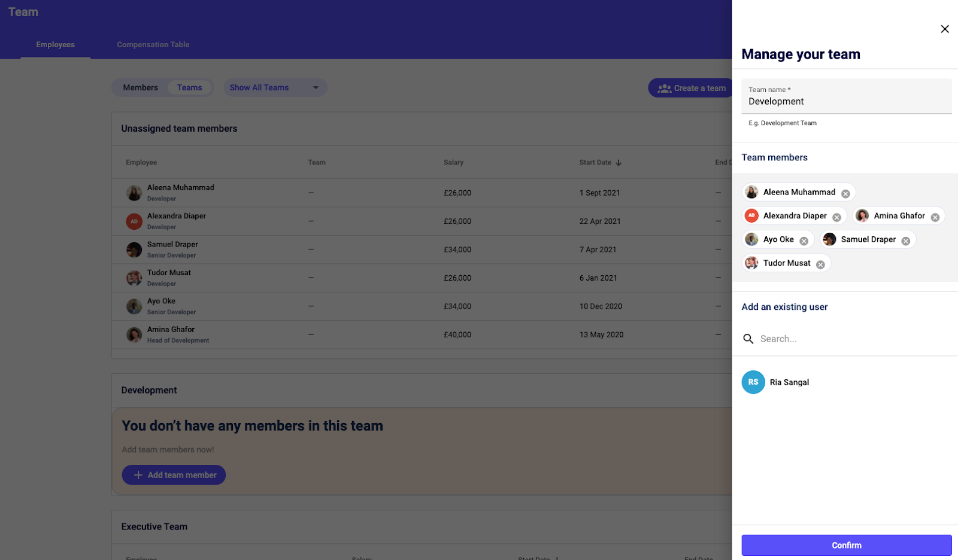The width and height of the screenshot is (958, 560).
Task: Close the Manage your team panel
Action: tap(944, 29)
